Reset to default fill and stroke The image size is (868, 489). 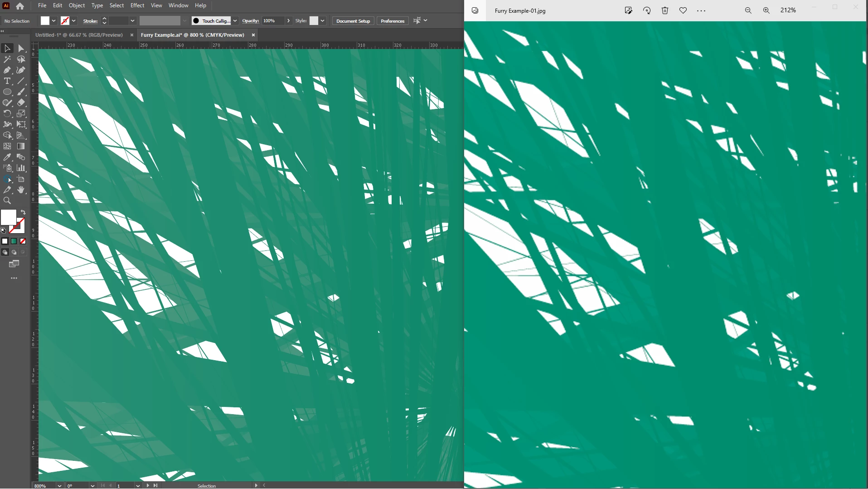3,230
